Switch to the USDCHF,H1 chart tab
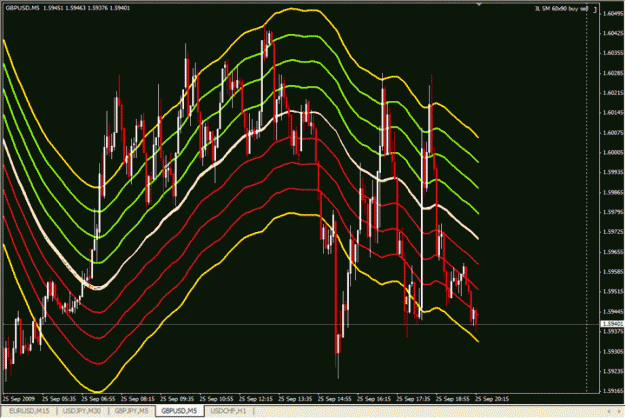The width and height of the screenshot is (625, 418). tap(228, 411)
